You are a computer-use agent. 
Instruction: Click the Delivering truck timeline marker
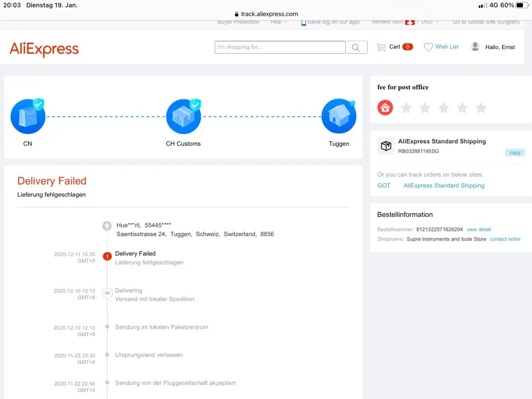107,293
